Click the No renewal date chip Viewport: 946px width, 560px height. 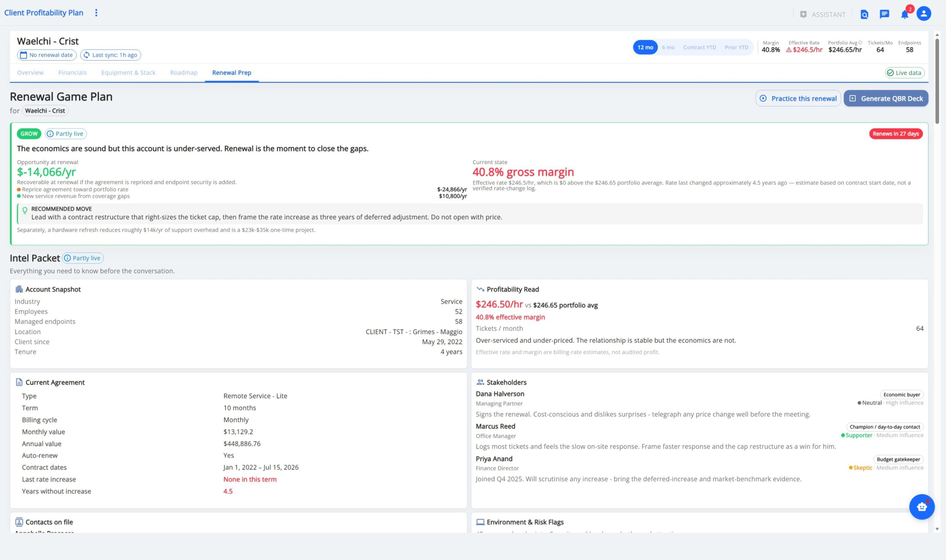click(47, 55)
